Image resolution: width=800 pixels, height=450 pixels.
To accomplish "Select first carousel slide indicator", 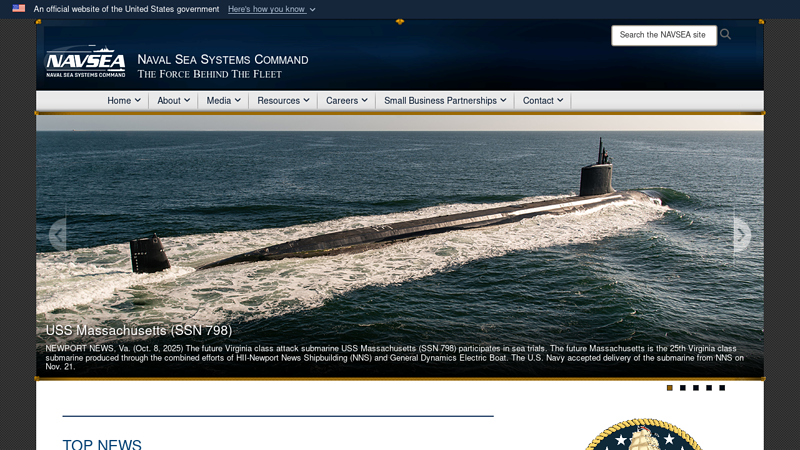I will 670,388.
